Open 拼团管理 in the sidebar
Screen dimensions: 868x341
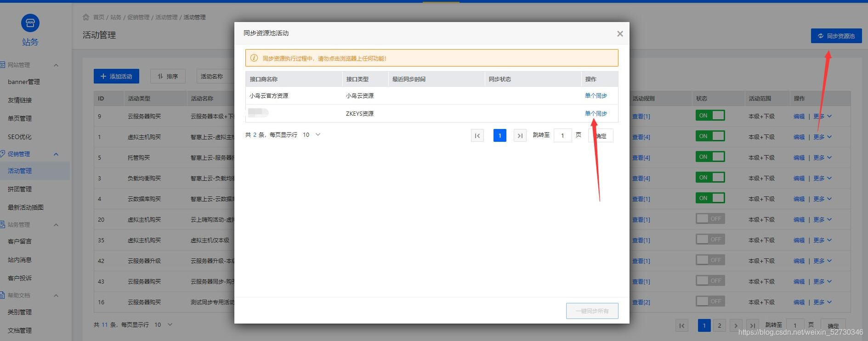coord(20,189)
